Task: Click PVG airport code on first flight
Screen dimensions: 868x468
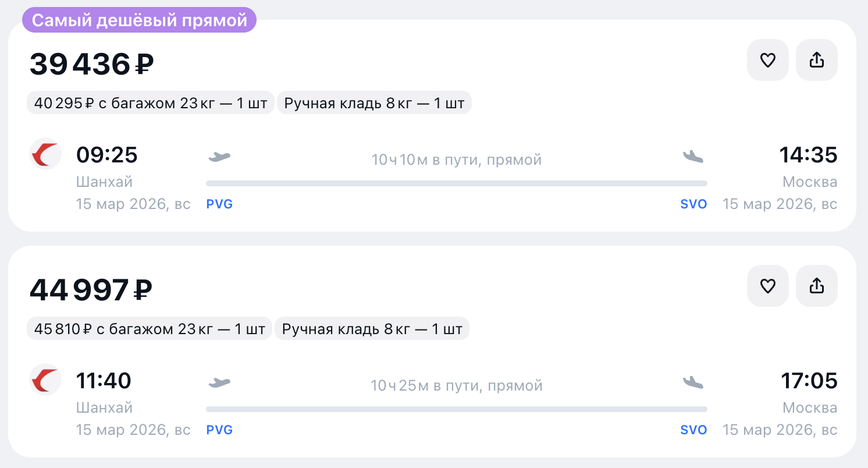Action: pos(219,204)
